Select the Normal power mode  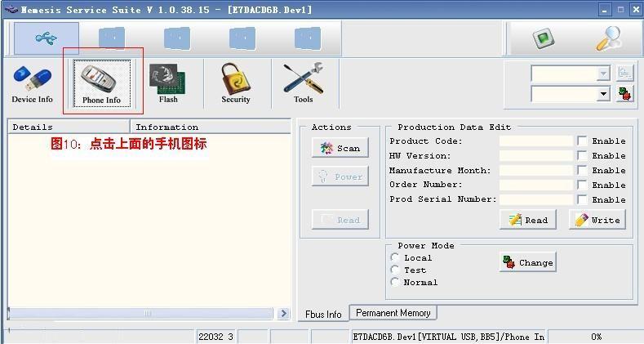[x=395, y=282]
